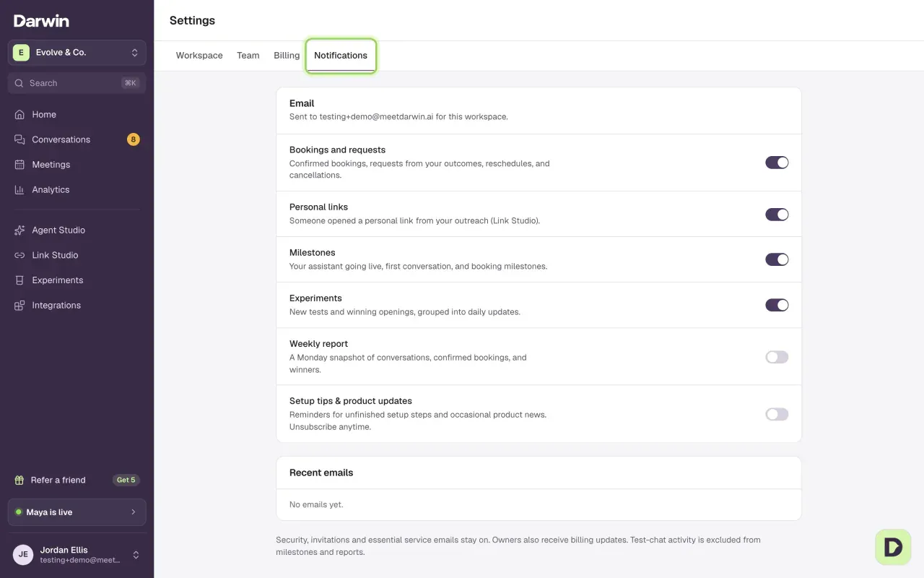Screen dimensions: 924x578
Task: Click the search magnifier icon
Action: pos(19,83)
